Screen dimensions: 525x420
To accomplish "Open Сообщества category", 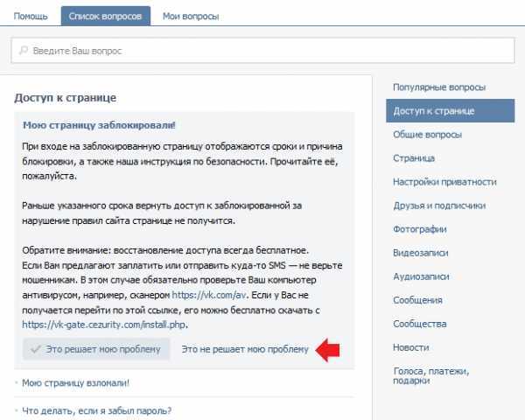I will [x=419, y=324].
